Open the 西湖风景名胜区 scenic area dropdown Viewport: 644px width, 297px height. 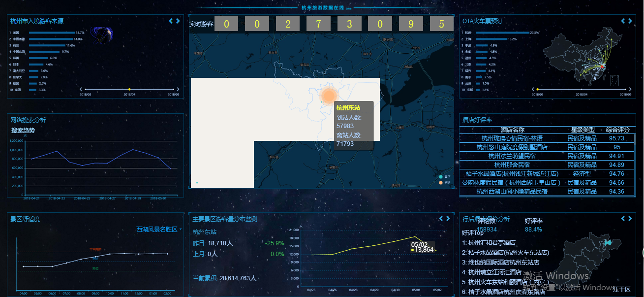(x=158, y=230)
